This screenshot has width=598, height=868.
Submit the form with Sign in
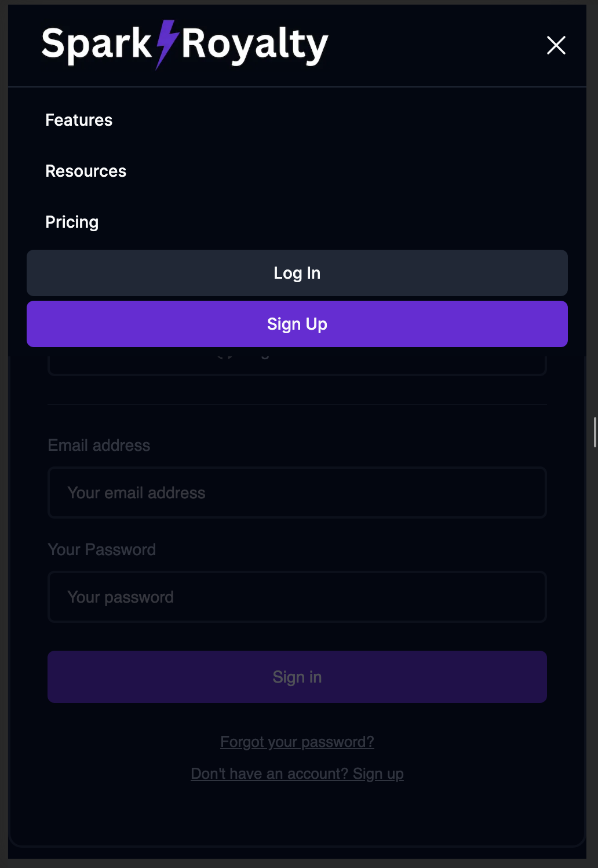pyautogui.click(x=297, y=677)
